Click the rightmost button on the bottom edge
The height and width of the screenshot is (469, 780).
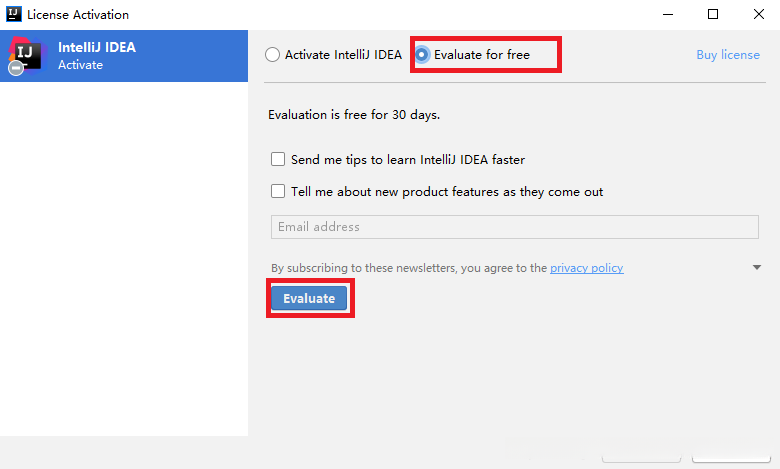pos(731,461)
